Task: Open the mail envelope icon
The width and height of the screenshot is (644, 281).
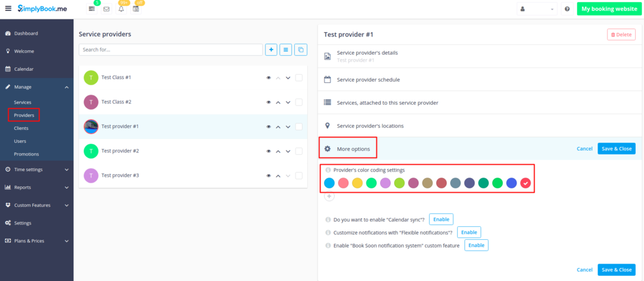Action: click(x=106, y=10)
